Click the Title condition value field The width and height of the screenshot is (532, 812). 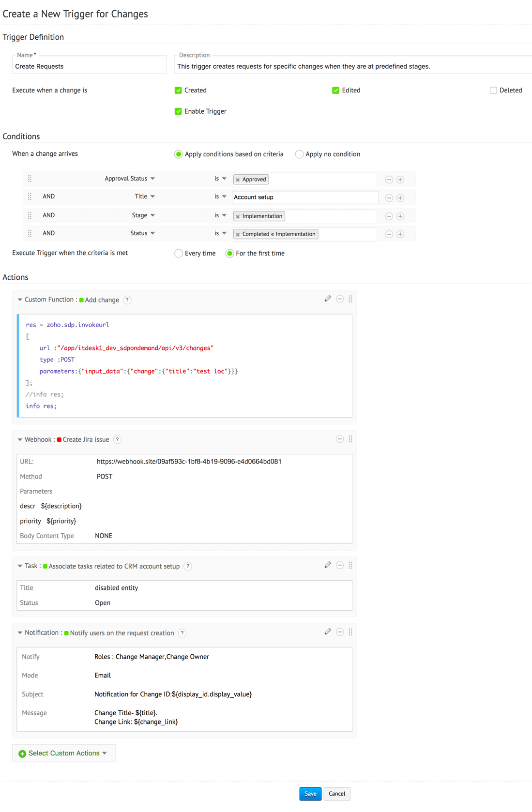305,197
